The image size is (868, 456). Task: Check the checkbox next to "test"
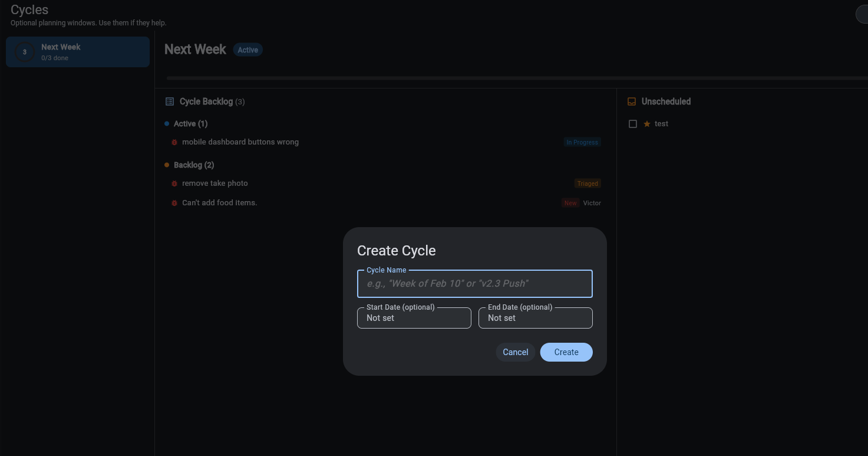click(x=632, y=123)
